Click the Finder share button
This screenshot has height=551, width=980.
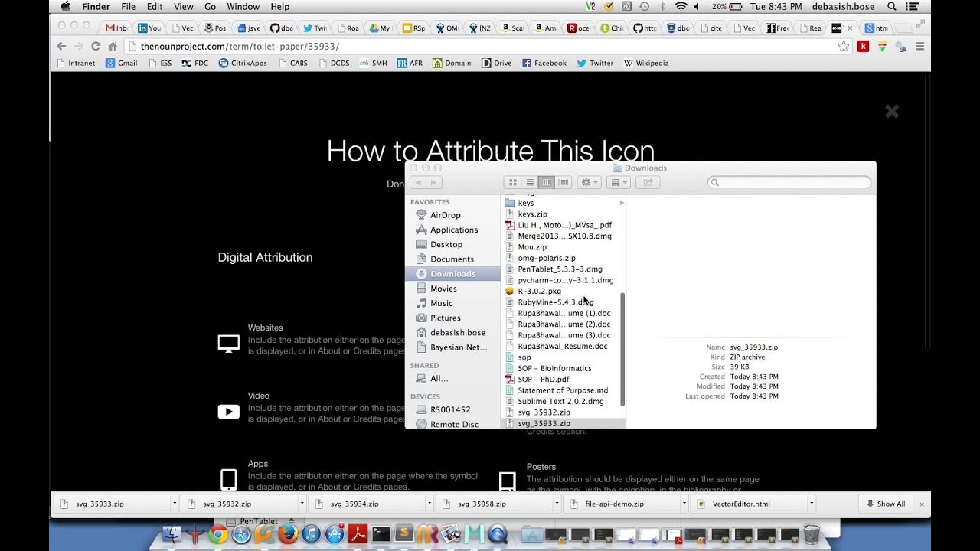click(648, 182)
